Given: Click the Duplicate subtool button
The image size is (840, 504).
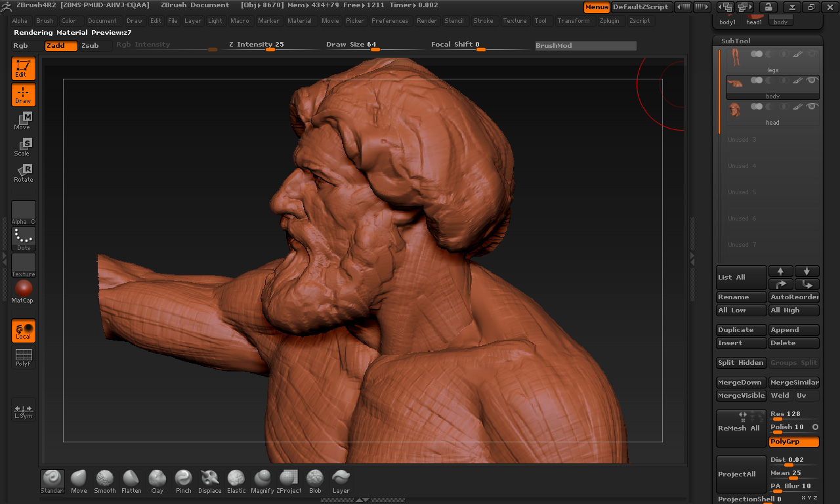Looking at the screenshot, I should [x=741, y=330].
